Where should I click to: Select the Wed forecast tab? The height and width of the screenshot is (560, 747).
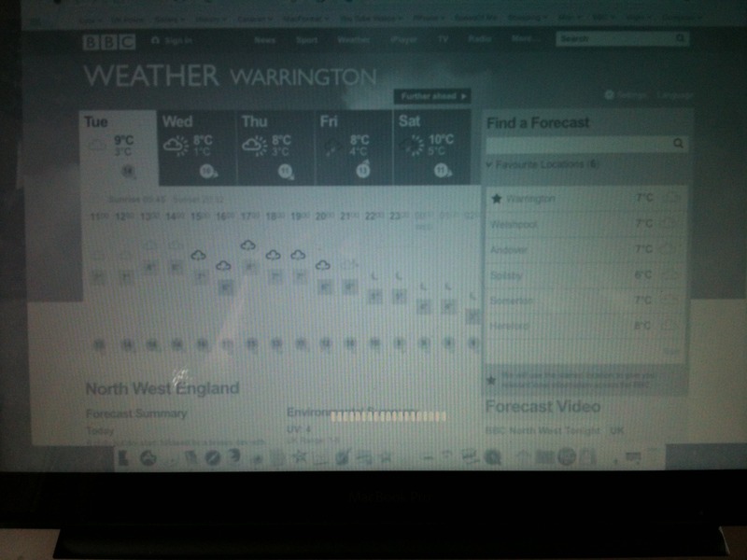click(197, 148)
